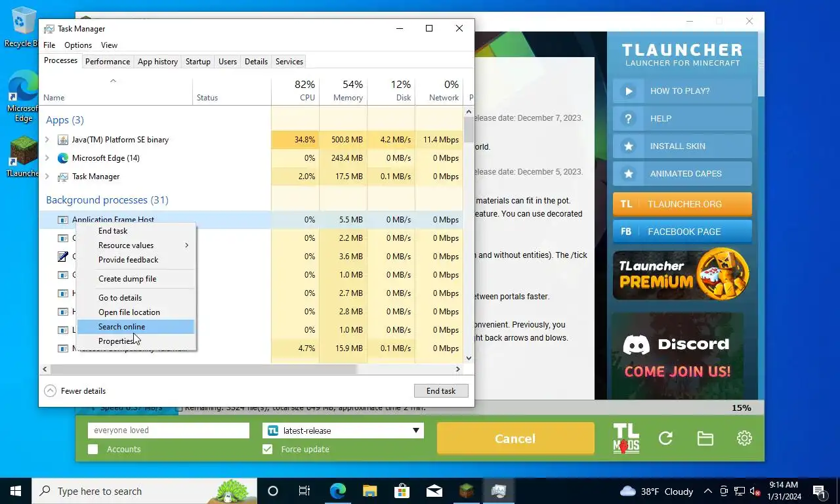Click the play icon beside How To Play
The height and width of the screenshot is (504, 840).
(629, 91)
